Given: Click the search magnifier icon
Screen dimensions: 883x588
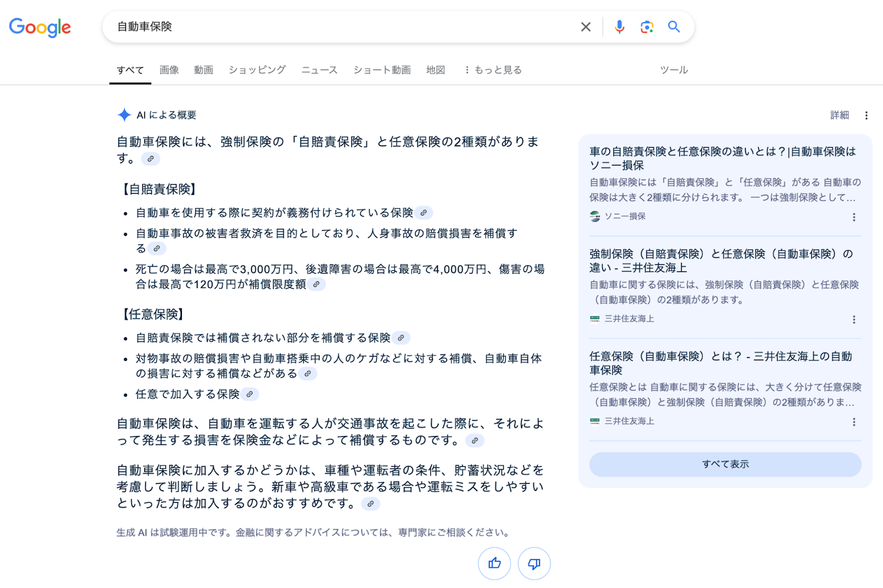Looking at the screenshot, I should pyautogui.click(x=674, y=26).
